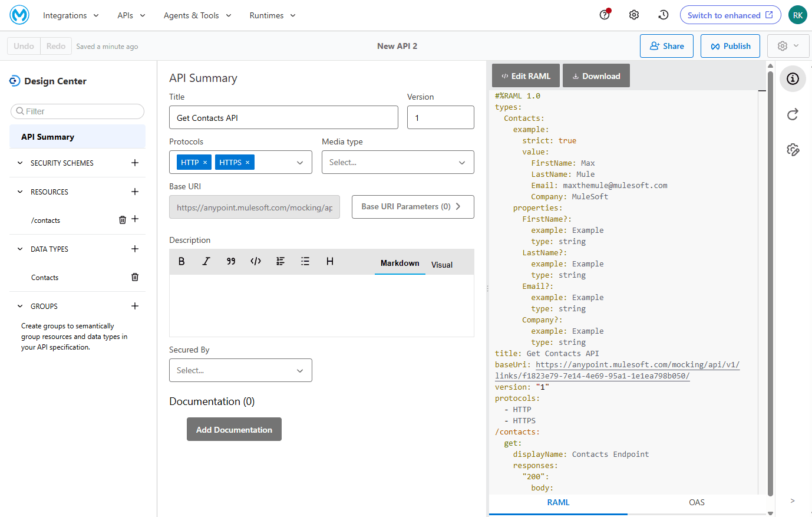Collapse the SECURITY SCHEMES section
812x517 pixels.
20,163
